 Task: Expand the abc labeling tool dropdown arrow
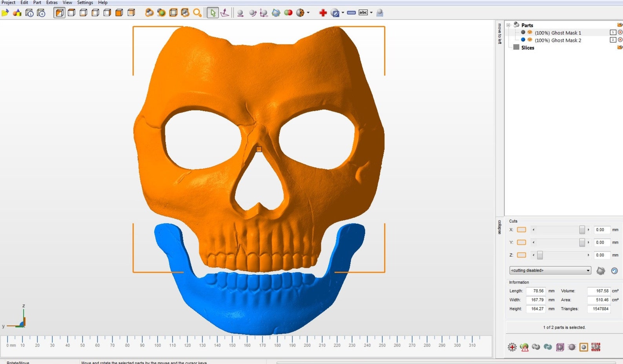pyautogui.click(x=371, y=13)
